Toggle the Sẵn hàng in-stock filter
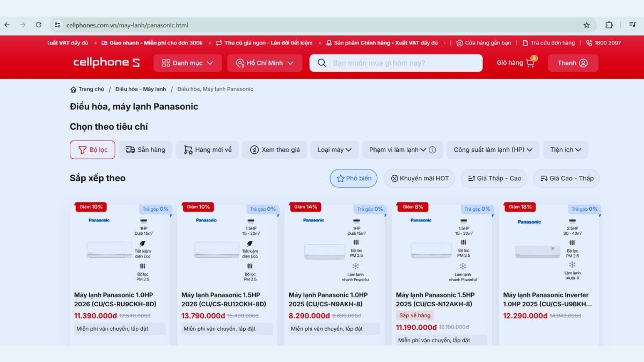The width and height of the screenshot is (644, 362). pos(145,150)
